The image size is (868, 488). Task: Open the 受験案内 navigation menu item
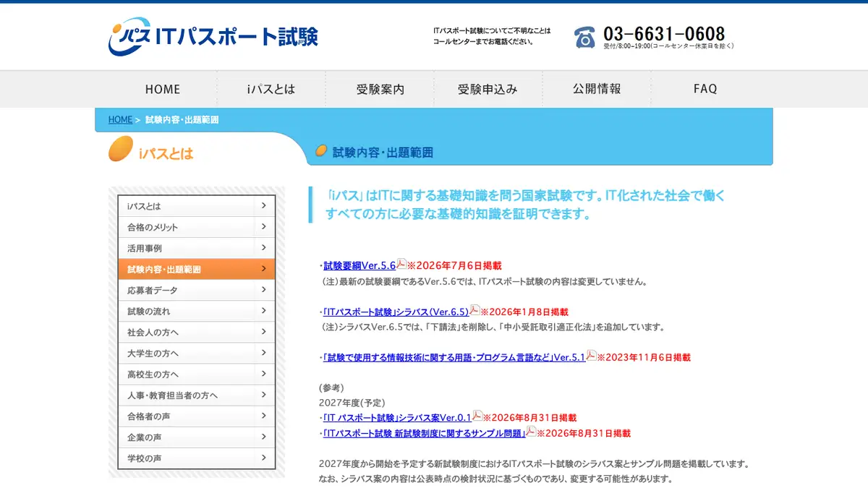pyautogui.click(x=380, y=89)
